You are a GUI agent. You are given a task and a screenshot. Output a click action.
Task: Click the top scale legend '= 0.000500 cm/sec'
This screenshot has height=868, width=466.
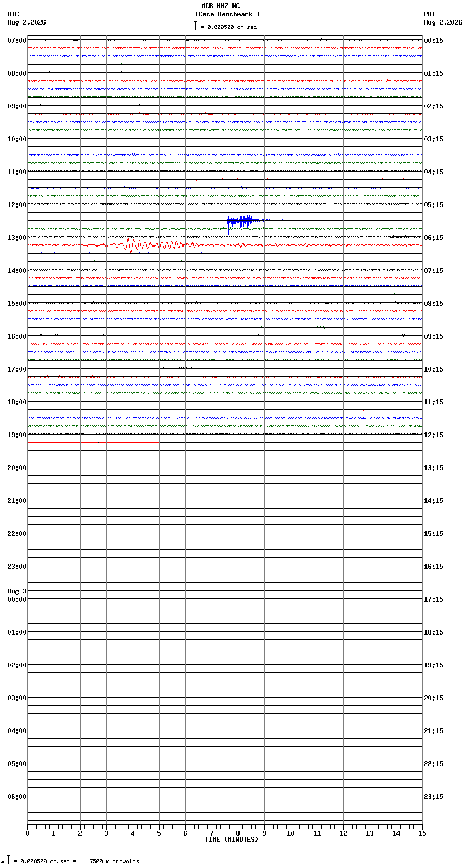(229, 27)
